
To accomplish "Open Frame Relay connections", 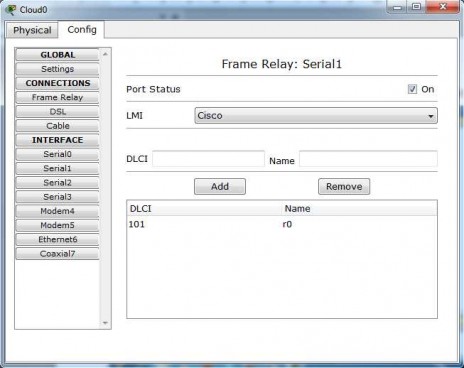I will [57, 97].
